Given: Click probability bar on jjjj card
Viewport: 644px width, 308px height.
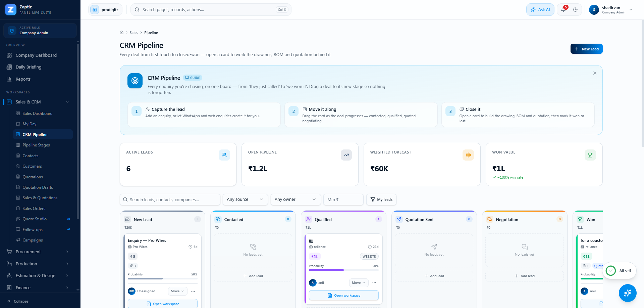Looking at the screenshot, I should [x=344, y=270].
